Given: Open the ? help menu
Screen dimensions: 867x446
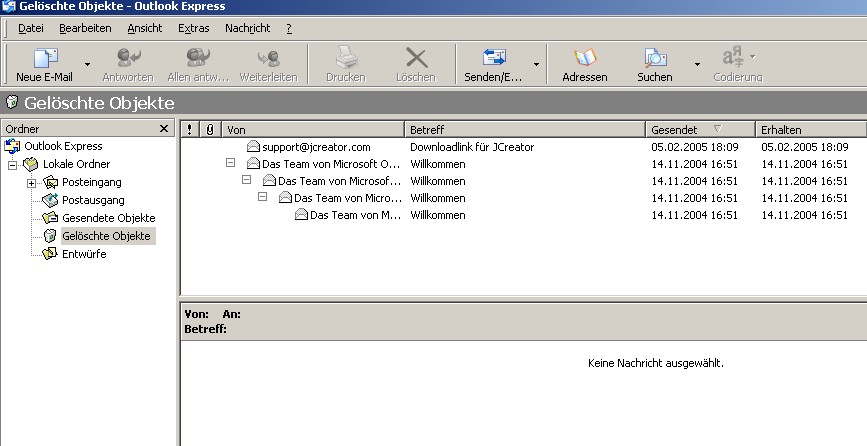Looking at the screenshot, I should 289,28.
